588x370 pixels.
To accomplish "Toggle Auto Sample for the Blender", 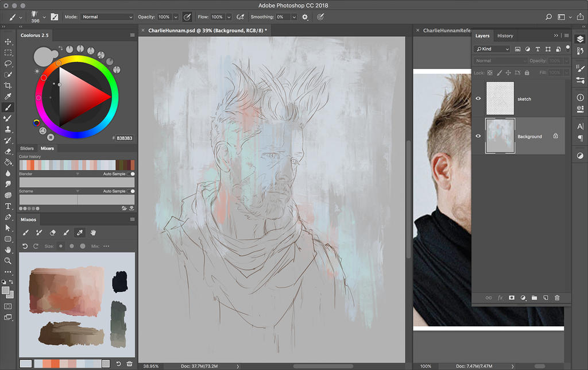I will tap(131, 174).
